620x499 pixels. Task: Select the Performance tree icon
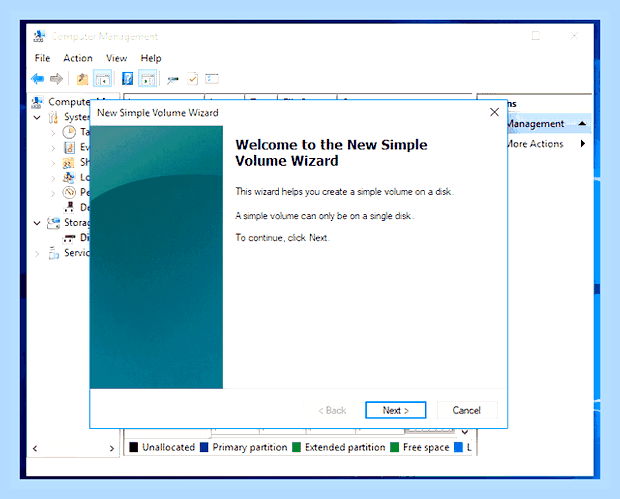pos(69,192)
